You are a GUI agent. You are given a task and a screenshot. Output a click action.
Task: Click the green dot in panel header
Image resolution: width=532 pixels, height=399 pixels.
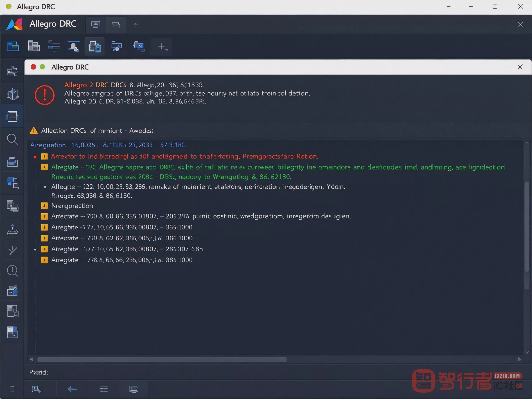[x=42, y=67]
